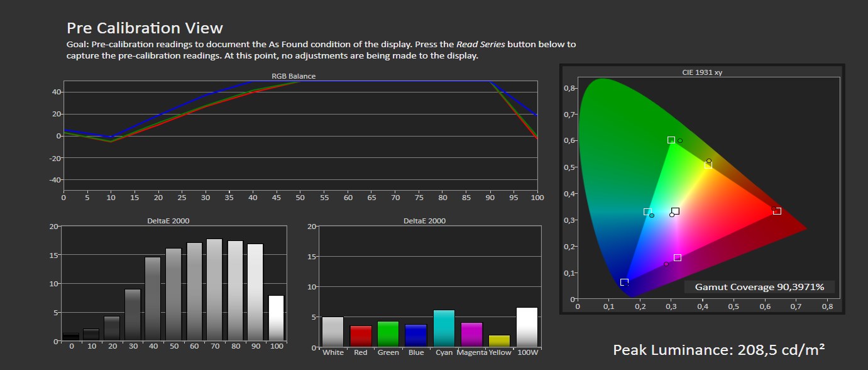The width and height of the screenshot is (868, 370).
Task: Click the magenta target square in CIE chart
Action: coord(678,257)
